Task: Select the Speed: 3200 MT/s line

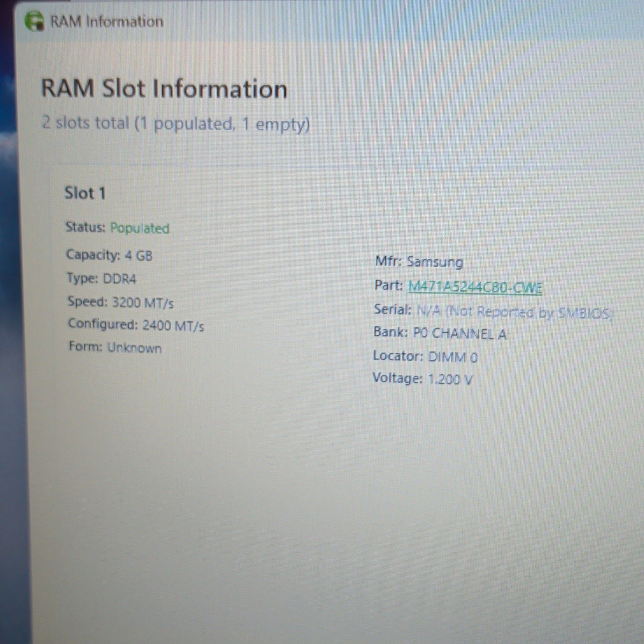Action: pos(120,302)
